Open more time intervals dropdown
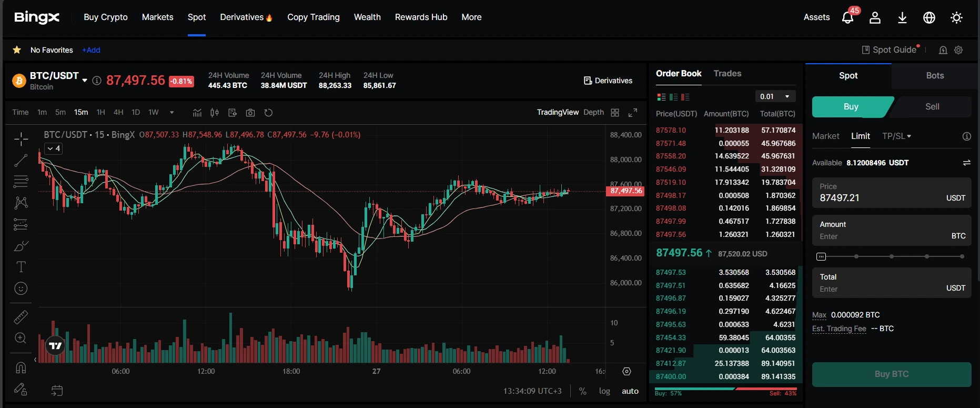 [171, 113]
